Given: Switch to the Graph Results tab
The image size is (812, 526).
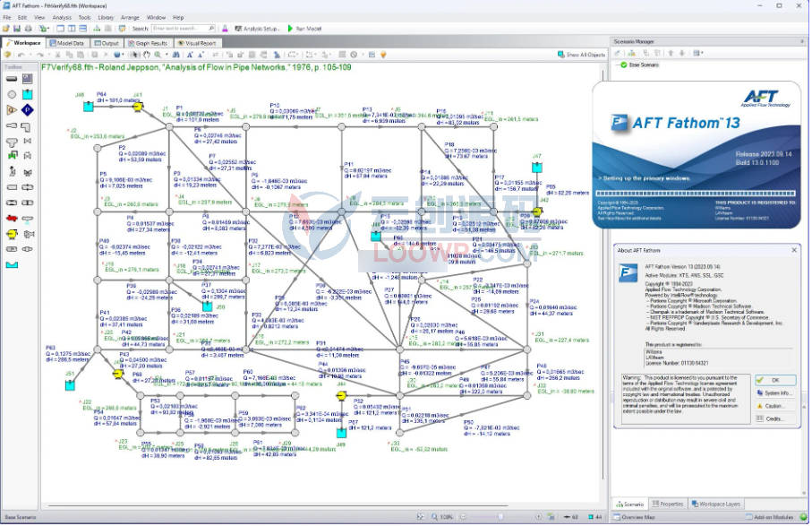Looking at the screenshot, I should 148,44.
